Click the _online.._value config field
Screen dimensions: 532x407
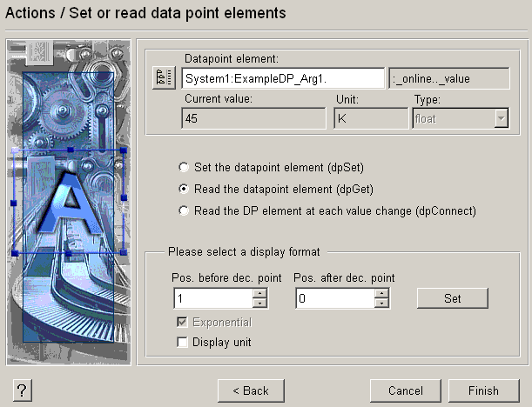(x=448, y=78)
